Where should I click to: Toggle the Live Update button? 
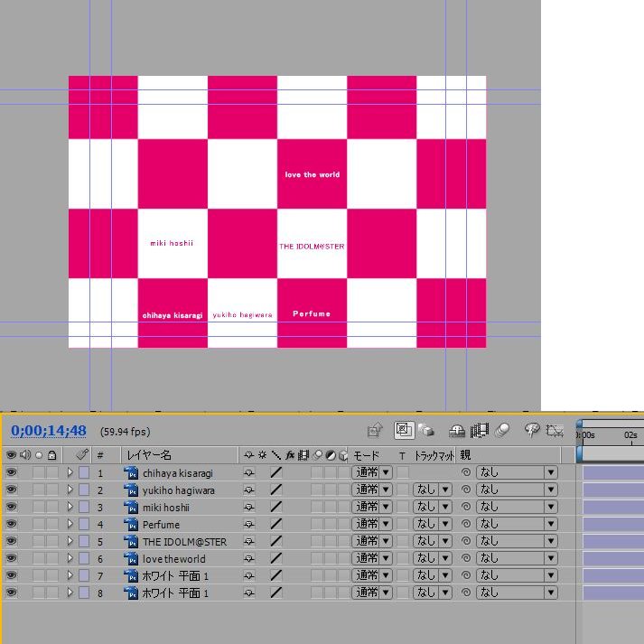click(x=404, y=430)
